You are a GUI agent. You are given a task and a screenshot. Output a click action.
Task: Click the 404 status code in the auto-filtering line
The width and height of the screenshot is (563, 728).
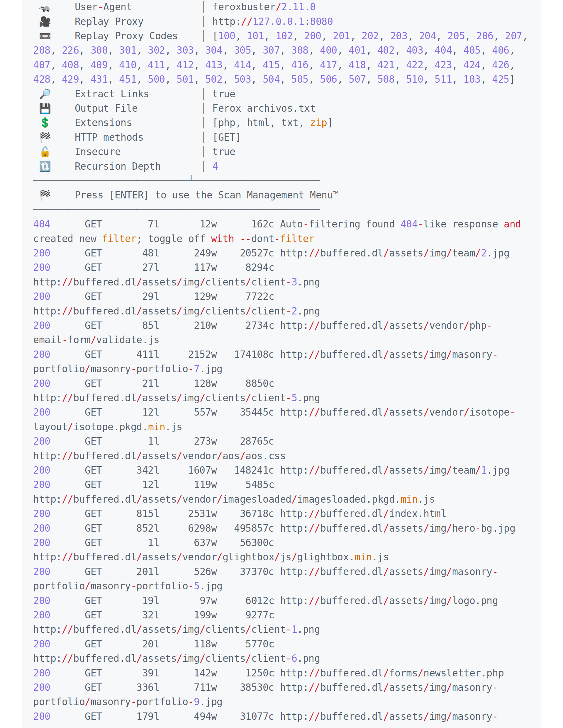pos(42,224)
